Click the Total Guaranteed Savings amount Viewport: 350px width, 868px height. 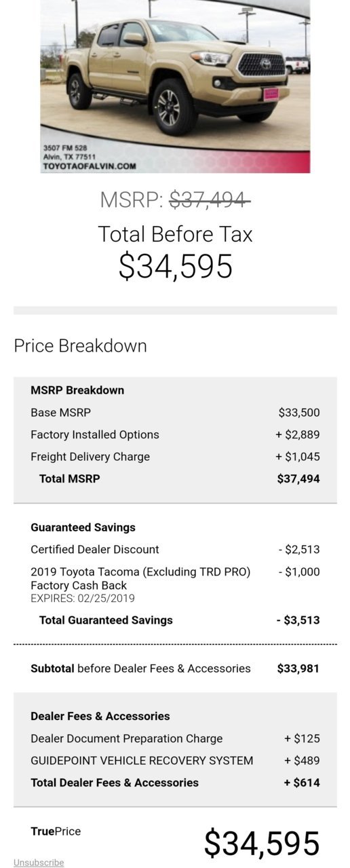298,620
